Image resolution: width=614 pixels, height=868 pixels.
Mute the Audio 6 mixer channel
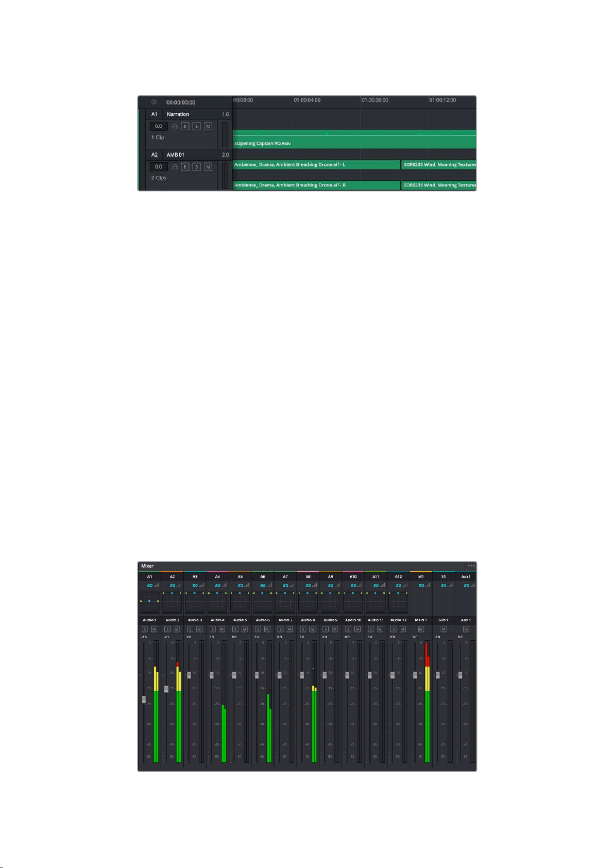tap(267, 629)
